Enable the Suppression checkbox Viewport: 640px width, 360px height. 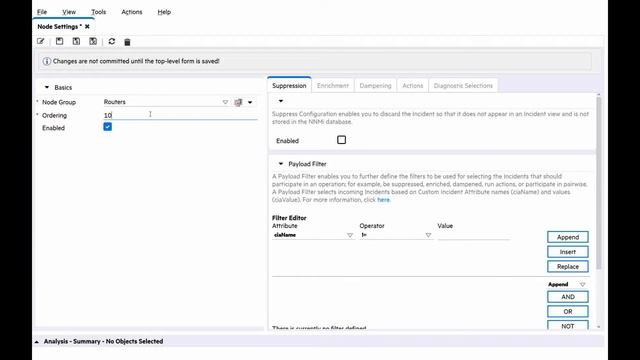tap(342, 140)
